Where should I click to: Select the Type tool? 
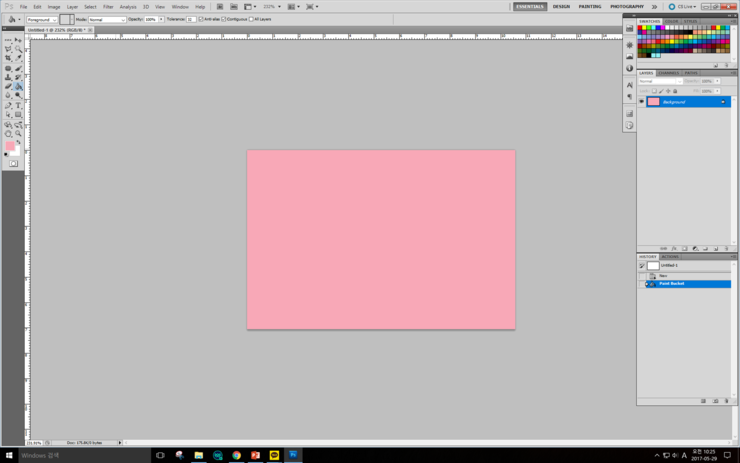18,105
